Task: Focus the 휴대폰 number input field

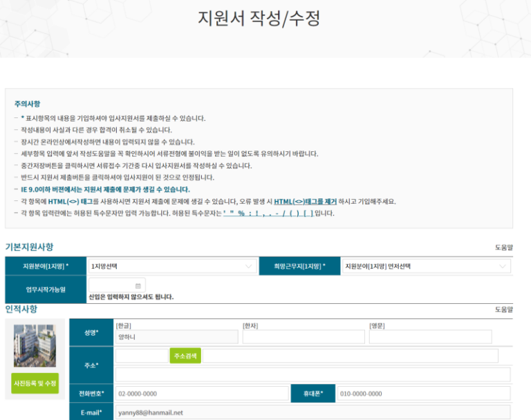Action: click(424, 394)
